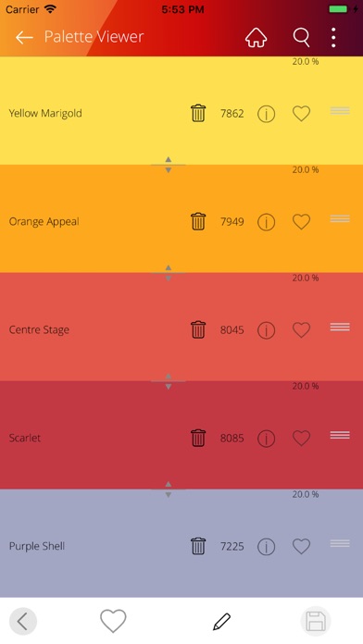Open info for Orange Appeal 7949
Viewport: 363px width, 644px height.
point(266,222)
